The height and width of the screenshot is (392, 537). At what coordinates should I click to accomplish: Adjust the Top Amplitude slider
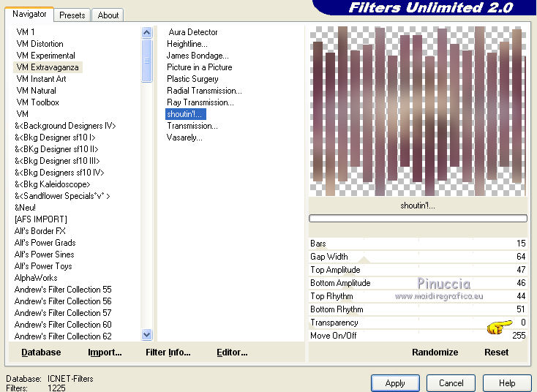tap(418, 270)
